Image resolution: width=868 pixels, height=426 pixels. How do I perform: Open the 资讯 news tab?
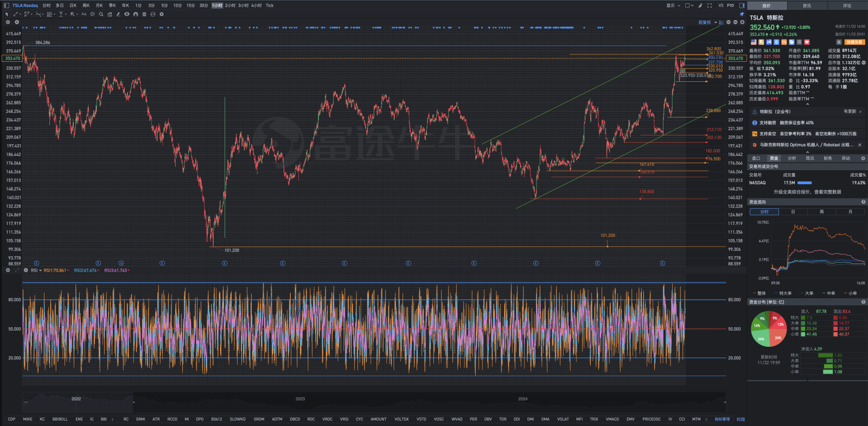click(x=807, y=5)
